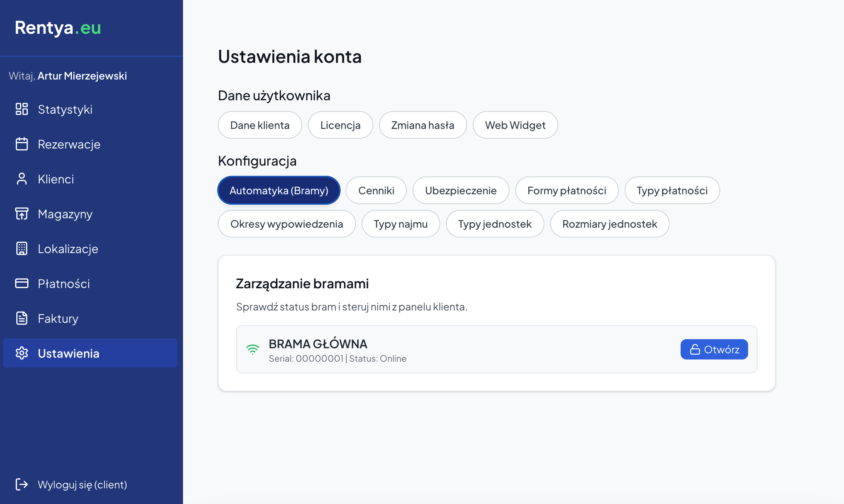Viewport: 844px width, 504px height.
Task: Click the Lokalizacje building icon
Action: click(22, 248)
